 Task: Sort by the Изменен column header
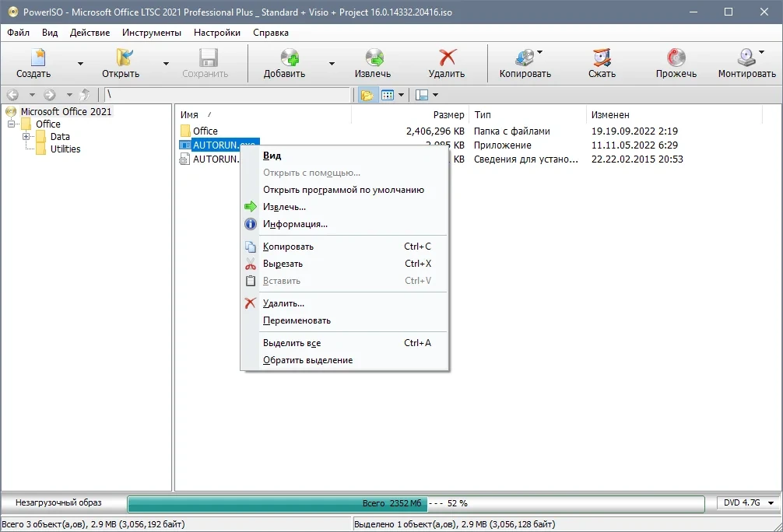(x=674, y=115)
